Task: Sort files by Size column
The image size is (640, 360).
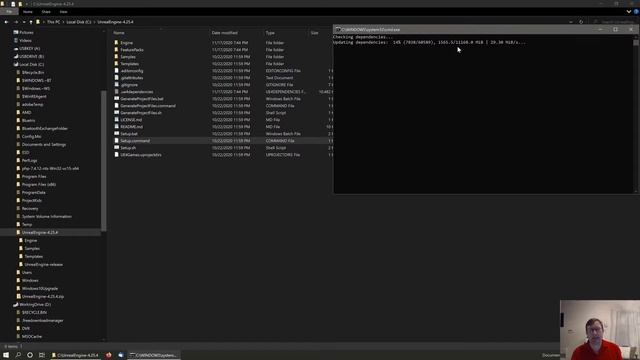Action: point(314,33)
